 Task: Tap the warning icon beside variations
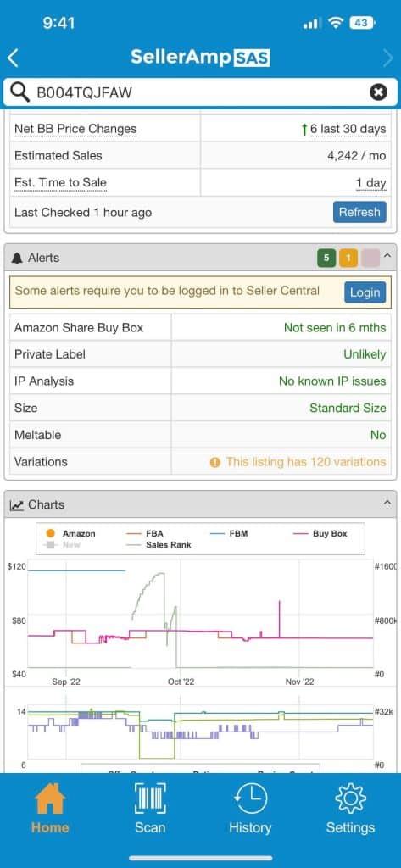(x=214, y=462)
